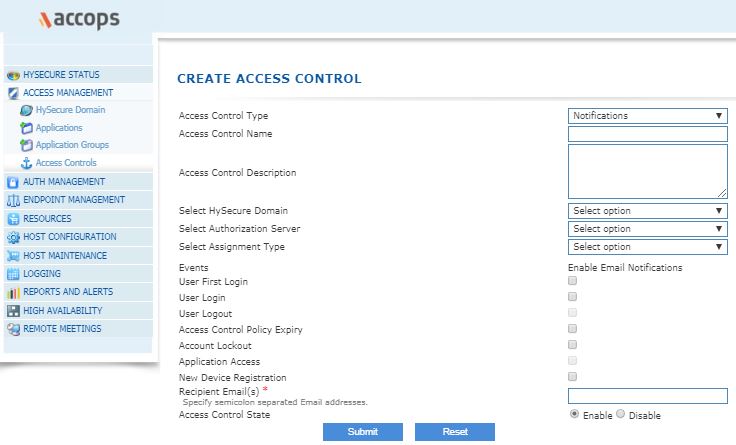Tick the Application Access checkbox
The image size is (736, 445).
[572, 361]
